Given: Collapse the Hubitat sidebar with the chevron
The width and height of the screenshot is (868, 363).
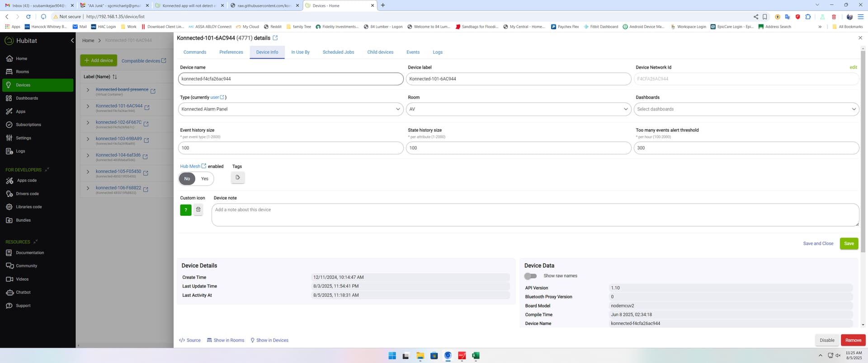Looking at the screenshot, I should (72, 41).
